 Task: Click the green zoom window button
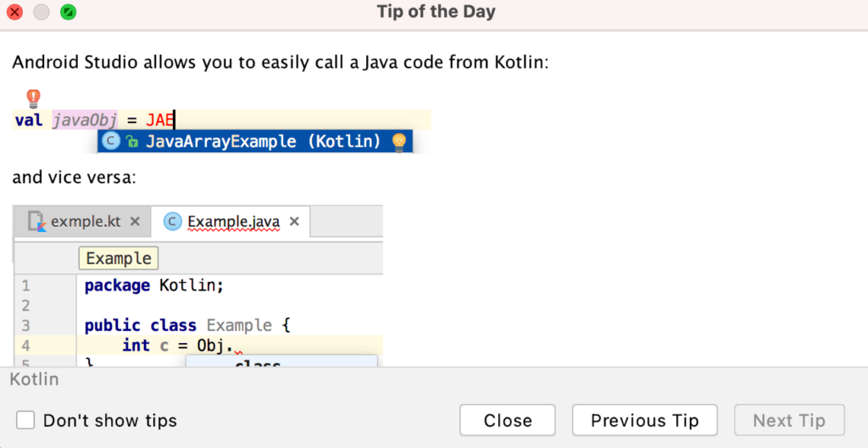[68, 12]
